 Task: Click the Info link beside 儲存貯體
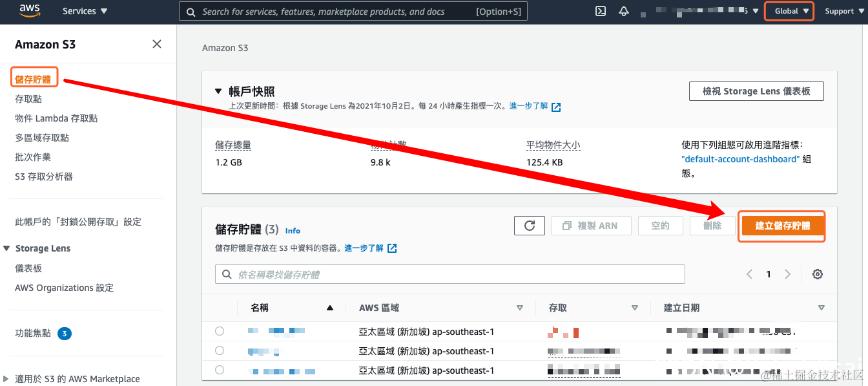[293, 230]
